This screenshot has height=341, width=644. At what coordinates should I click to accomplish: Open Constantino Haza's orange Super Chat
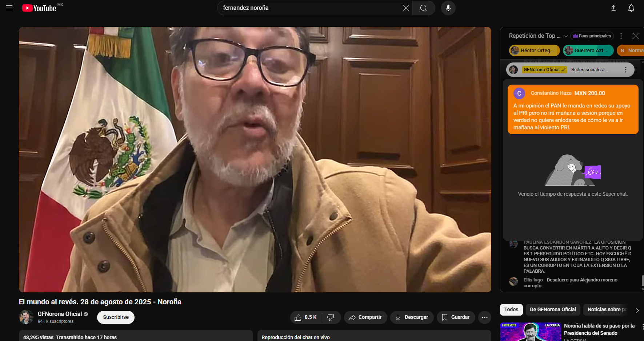tap(573, 109)
